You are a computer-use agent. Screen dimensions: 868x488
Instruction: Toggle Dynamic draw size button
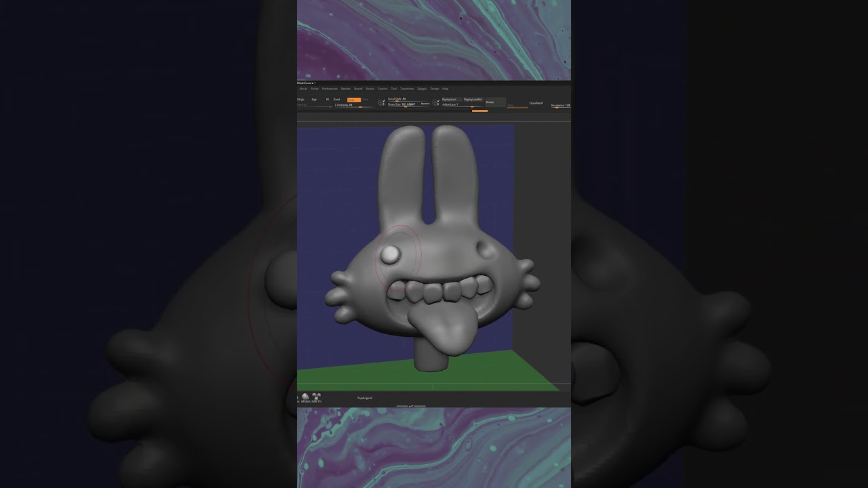pyautogui.click(x=425, y=104)
